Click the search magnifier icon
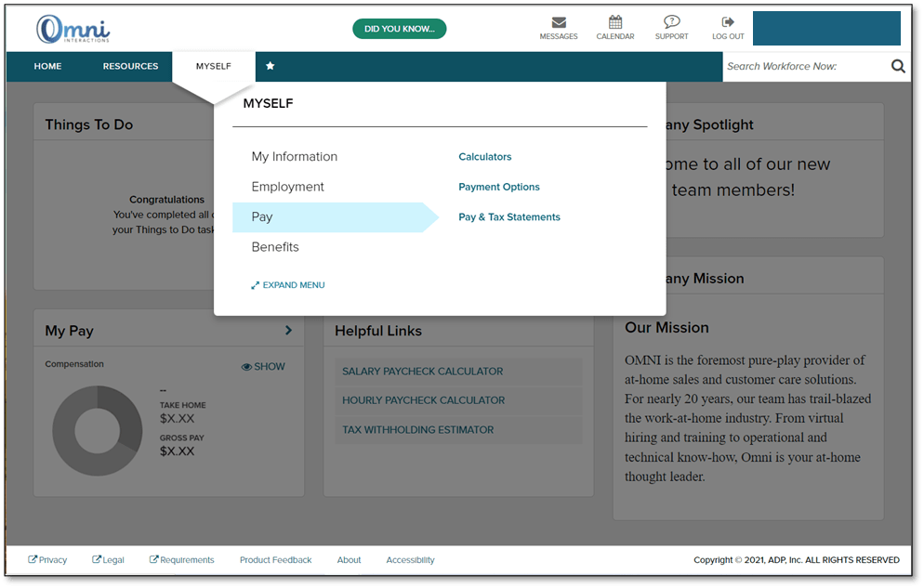924x588 pixels. point(898,66)
